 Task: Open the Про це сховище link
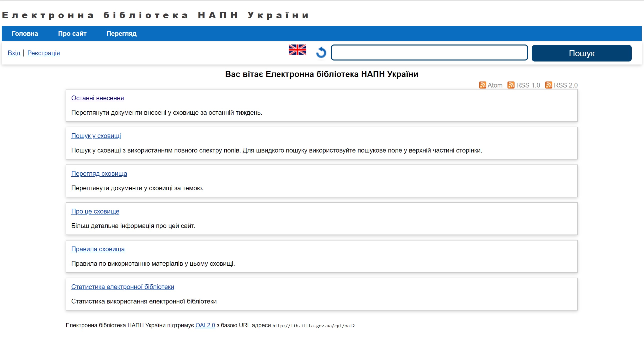click(x=95, y=211)
